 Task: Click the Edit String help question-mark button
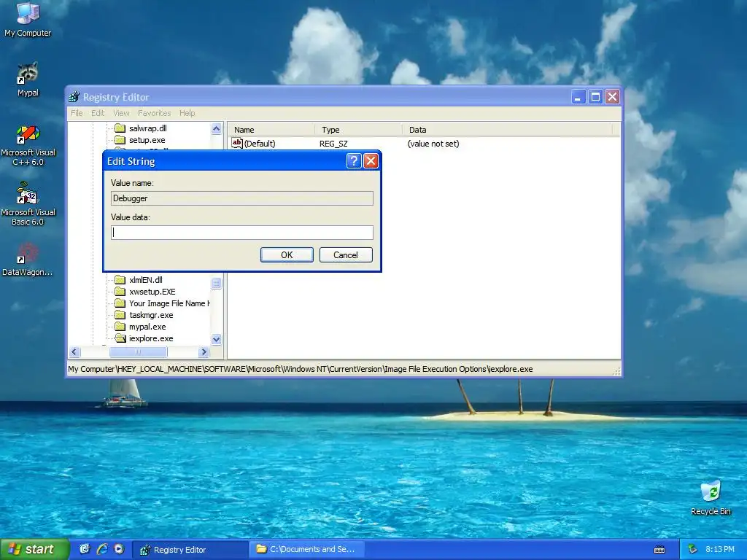pyautogui.click(x=354, y=161)
